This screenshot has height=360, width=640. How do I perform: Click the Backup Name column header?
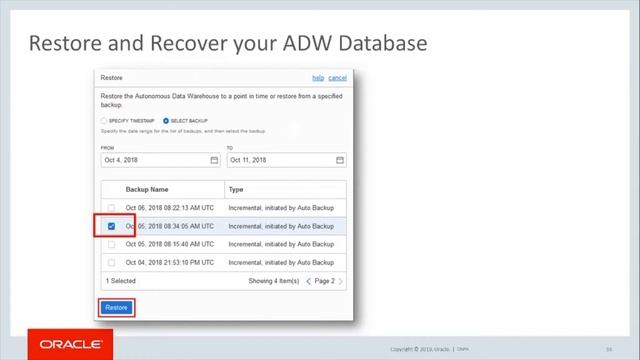point(147,189)
